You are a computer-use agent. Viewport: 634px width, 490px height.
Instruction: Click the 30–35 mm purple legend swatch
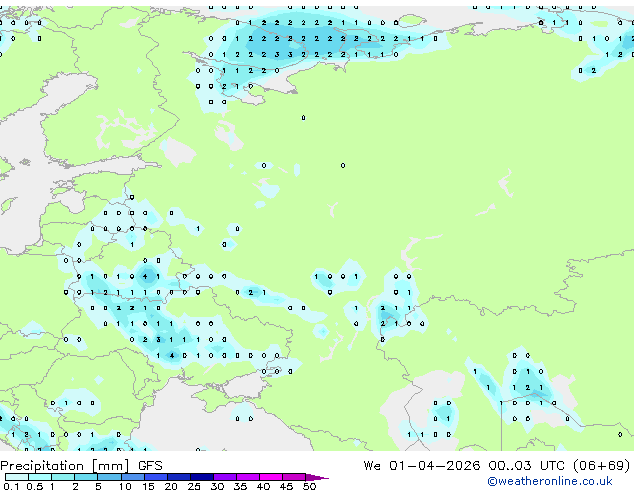pyautogui.click(x=225, y=477)
